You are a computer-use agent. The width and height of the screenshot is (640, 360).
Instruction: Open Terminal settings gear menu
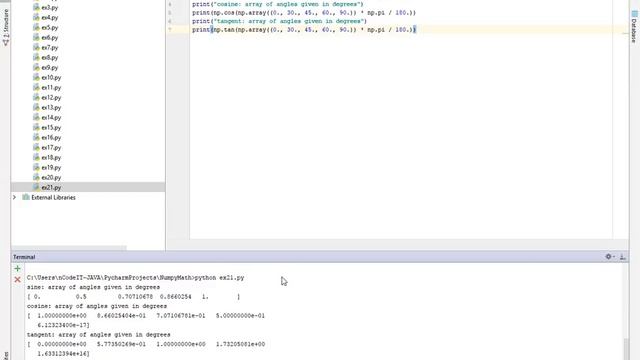coord(609,257)
